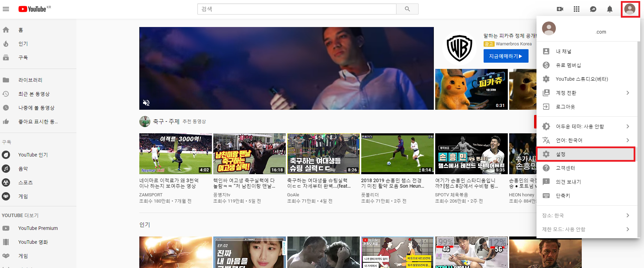The image size is (644, 268).
Task: Click the 지금예매하기 button
Action: click(x=506, y=56)
